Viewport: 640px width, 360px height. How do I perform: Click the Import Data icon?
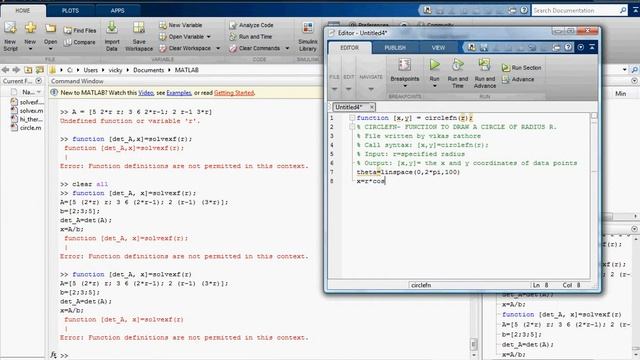[x=112, y=28]
